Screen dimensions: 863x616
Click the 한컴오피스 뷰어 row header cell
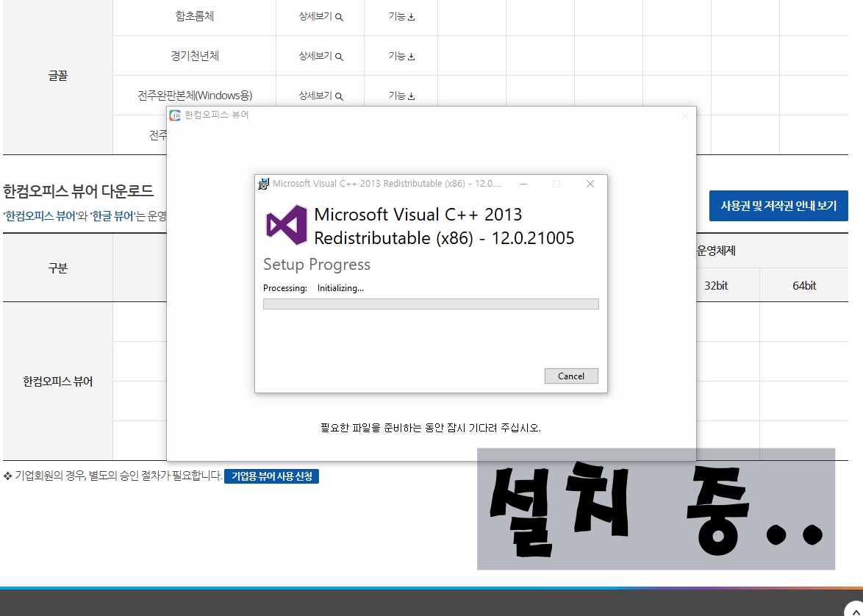coord(58,382)
